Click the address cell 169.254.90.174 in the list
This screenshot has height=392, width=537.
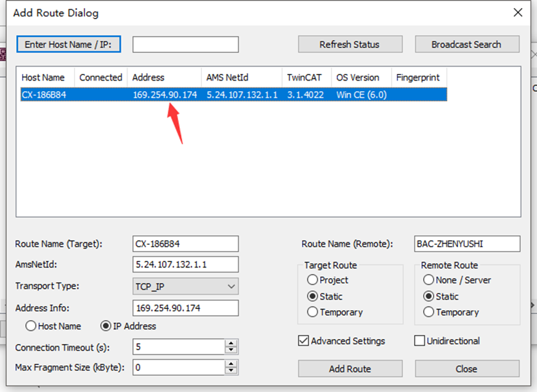click(x=164, y=95)
